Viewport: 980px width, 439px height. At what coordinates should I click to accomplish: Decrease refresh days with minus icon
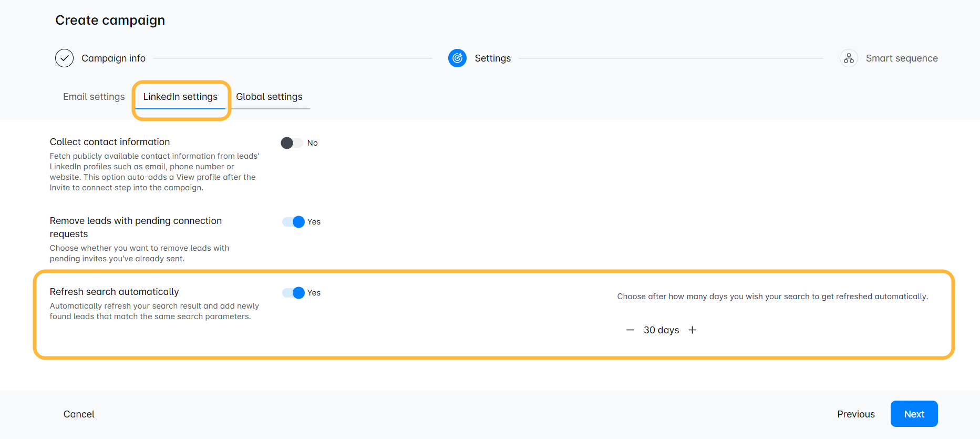(630, 330)
